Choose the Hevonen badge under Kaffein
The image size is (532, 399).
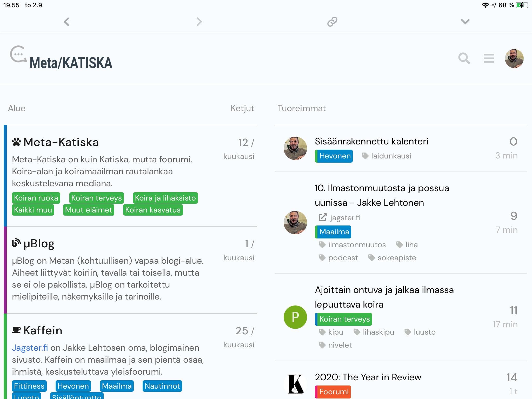(x=73, y=386)
